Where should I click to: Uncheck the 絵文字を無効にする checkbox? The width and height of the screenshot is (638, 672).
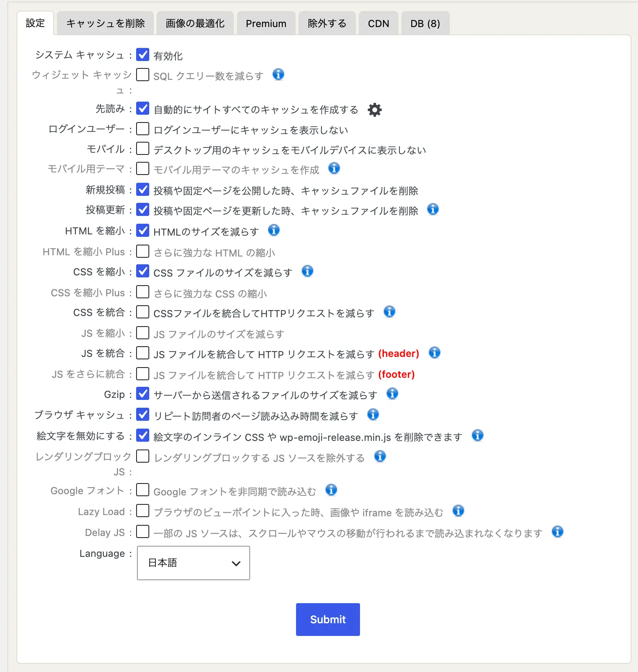click(143, 435)
